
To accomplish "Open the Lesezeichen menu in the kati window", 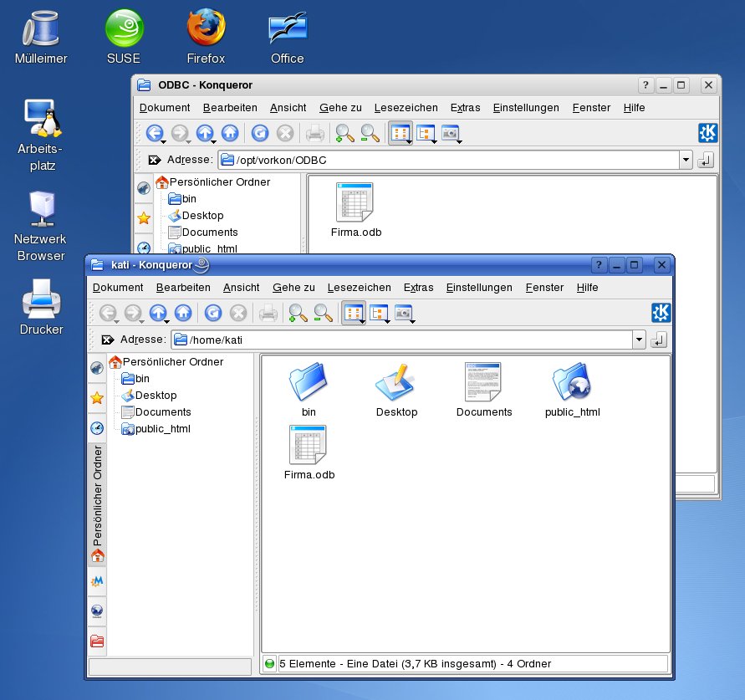I will [359, 287].
